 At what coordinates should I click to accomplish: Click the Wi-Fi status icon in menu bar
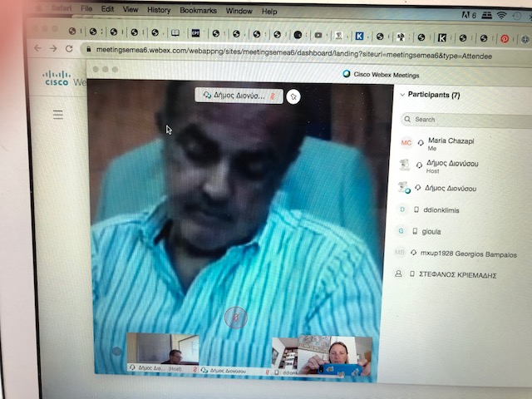[x=501, y=15]
